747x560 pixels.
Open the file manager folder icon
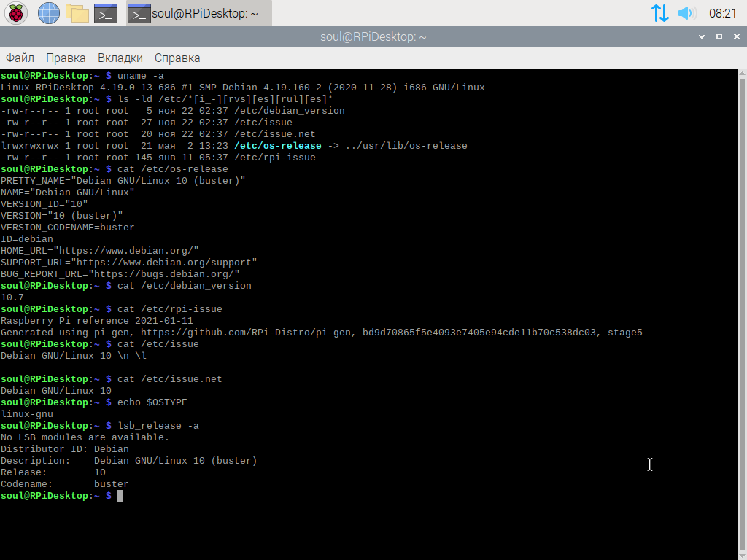(77, 13)
